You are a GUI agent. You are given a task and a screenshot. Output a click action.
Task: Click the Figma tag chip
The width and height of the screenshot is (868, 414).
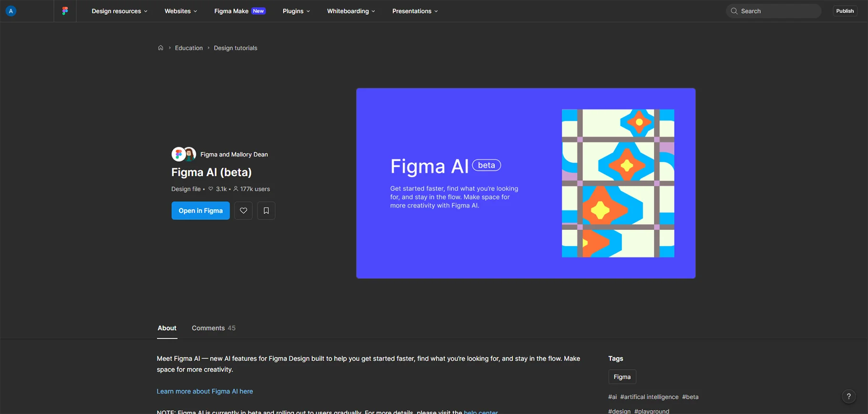point(622,377)
